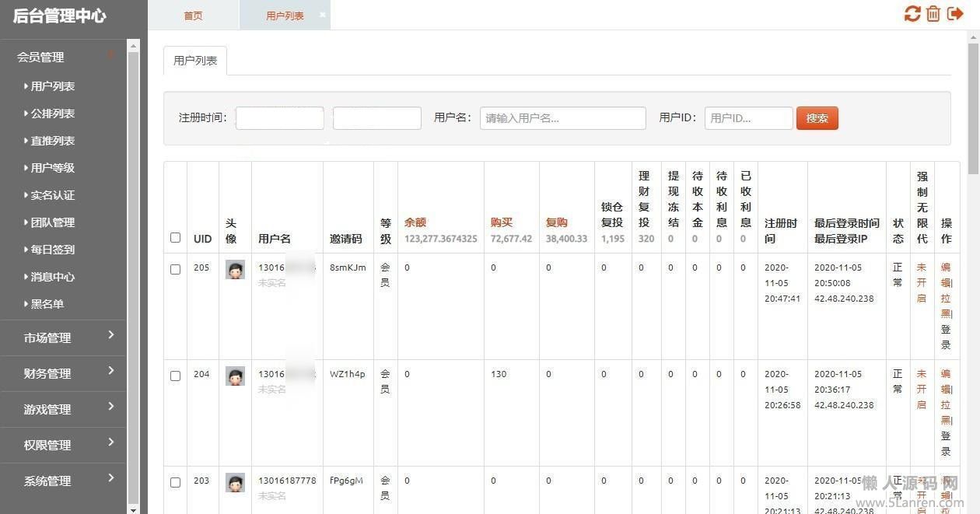The width and height of the screenshot is (980, 514).
Task: Click the trash can icon in top bar
Action: pos(933,14)
